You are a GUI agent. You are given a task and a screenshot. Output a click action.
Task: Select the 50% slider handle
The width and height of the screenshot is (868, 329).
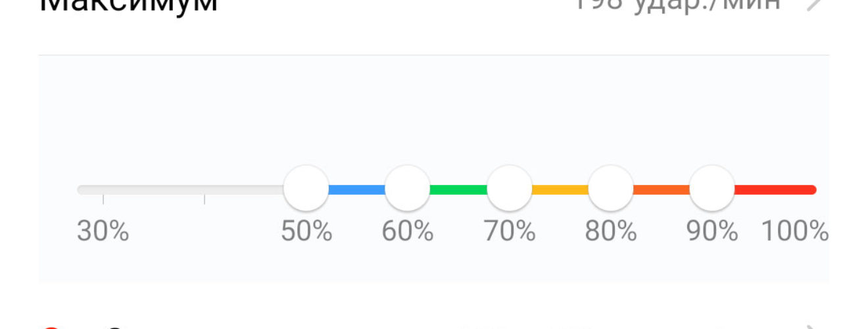[x=306, y=188]
